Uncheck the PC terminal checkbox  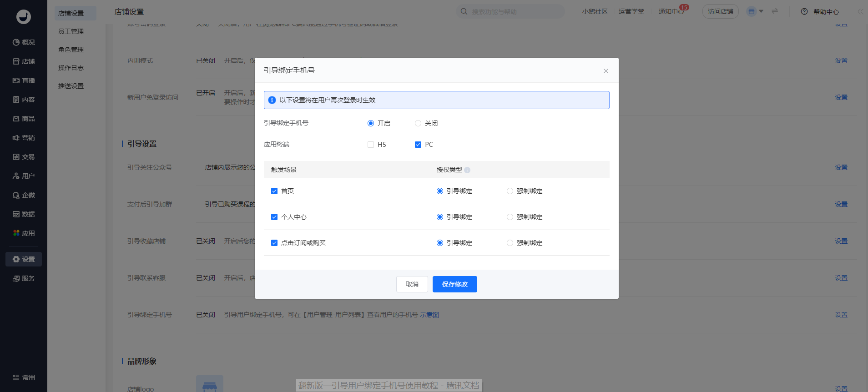[418, 145]
